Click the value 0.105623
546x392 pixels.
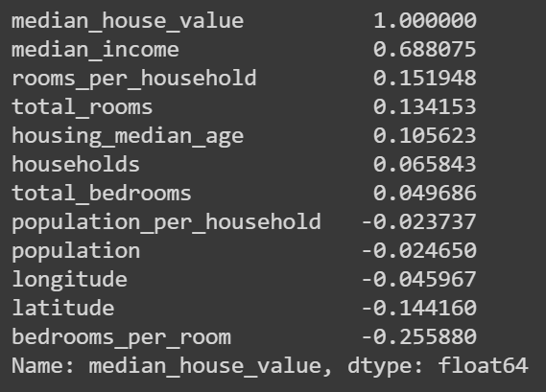425,136
